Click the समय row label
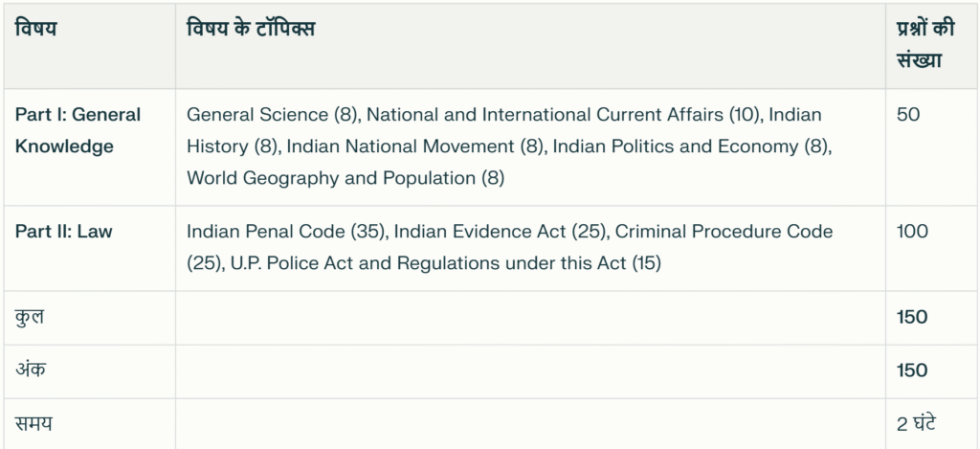The image size is (980, 449). point(33,422)
